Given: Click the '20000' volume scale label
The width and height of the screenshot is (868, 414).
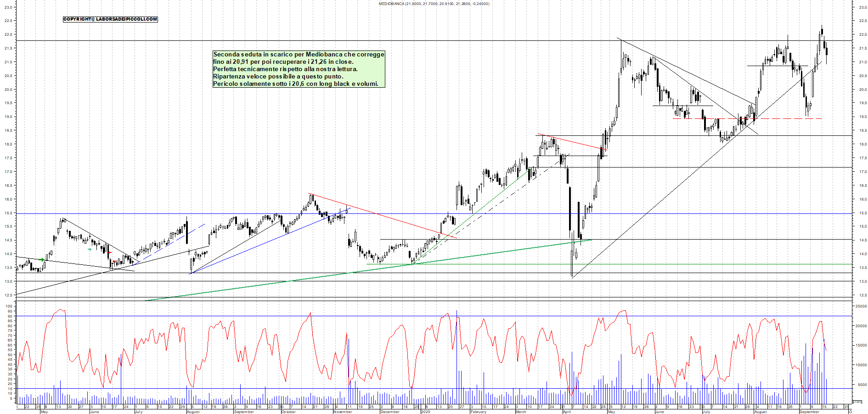Looking at the screenshot, I should pyautogui.click(x=861, y=326).
